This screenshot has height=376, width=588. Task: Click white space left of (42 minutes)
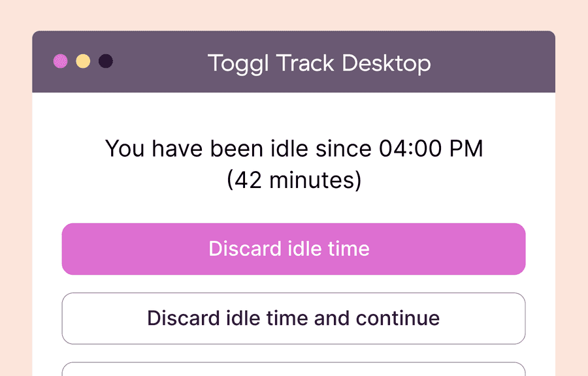(x=131, y=180)
